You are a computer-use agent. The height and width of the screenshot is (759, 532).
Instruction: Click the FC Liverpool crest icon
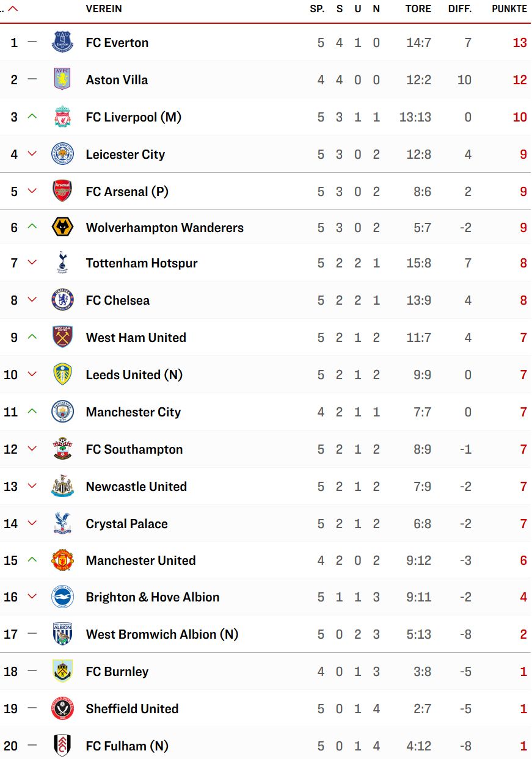tap(62, 117)
